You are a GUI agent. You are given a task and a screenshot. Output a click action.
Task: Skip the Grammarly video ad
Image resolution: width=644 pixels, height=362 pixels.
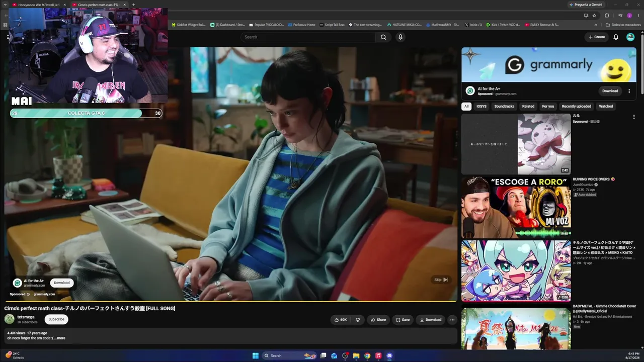441,280
